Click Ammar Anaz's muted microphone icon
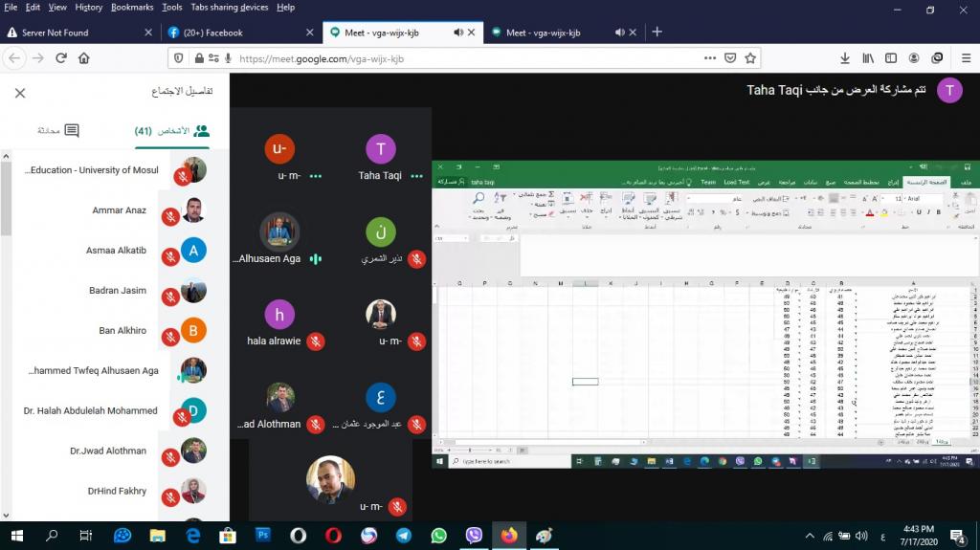 [x=170, y=216]
